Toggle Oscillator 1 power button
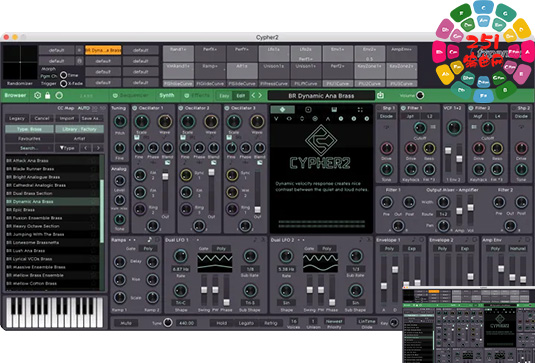Viewport: 535px width, 363px height. coord(135,108)
